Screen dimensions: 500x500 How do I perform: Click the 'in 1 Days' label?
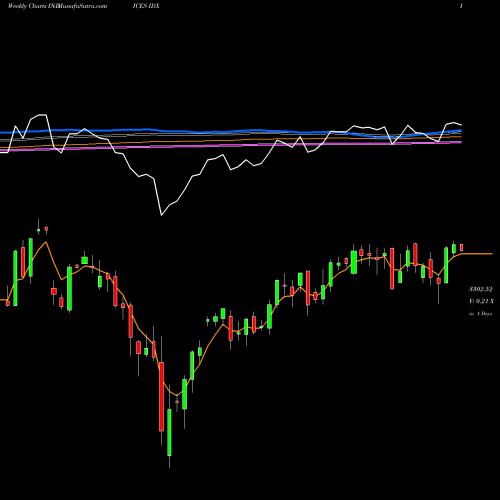click(480, 314)
